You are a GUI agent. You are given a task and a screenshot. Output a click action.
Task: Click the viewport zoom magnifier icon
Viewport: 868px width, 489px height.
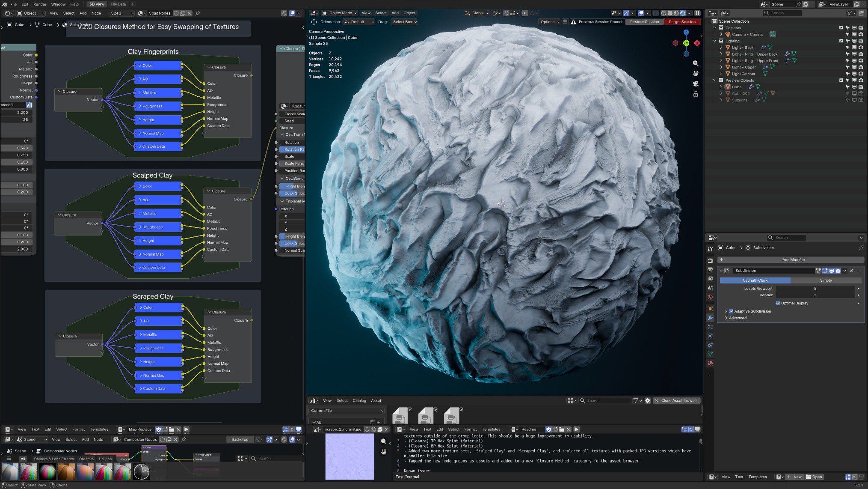coord(696,63)
